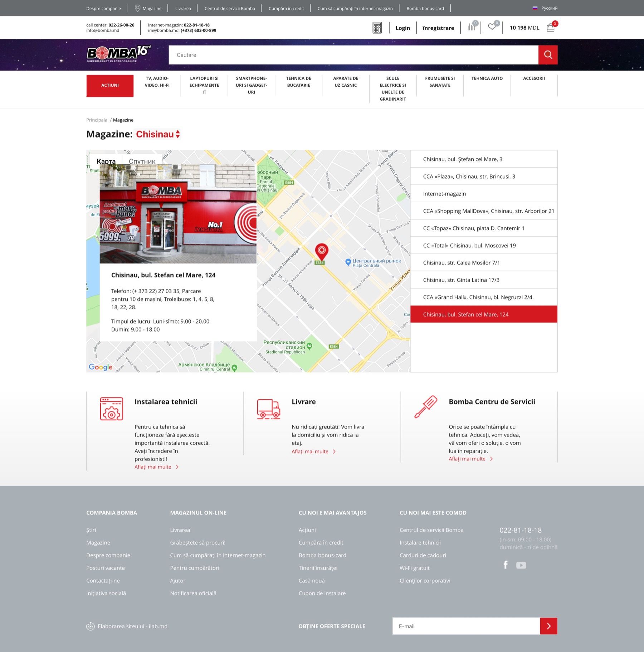Open Scule electrice si unelte category

point(393,88)
